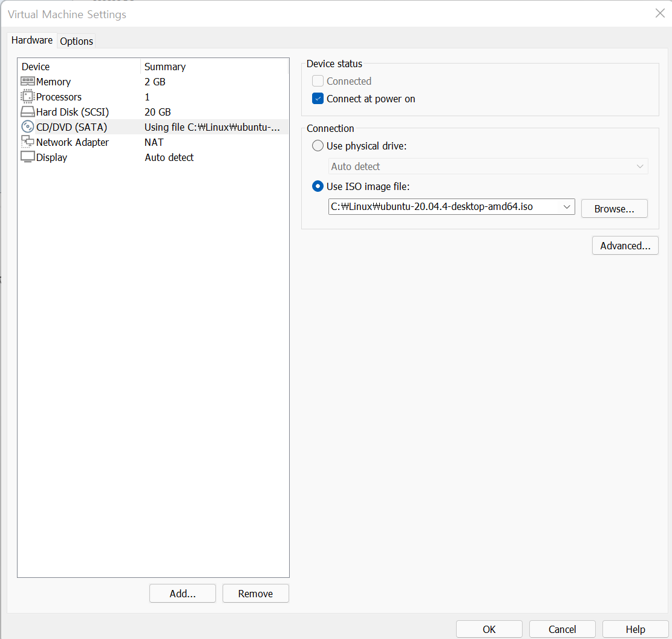Click the 20 GB hard disk summary
This screenshot has width=672, height=639.
158,112
